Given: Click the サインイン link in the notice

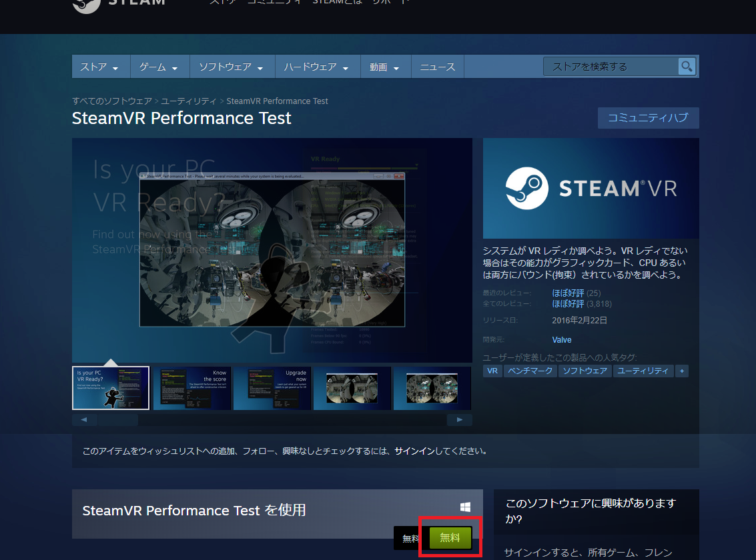Looking at the screenshot, I should click(x=414, y=451).
